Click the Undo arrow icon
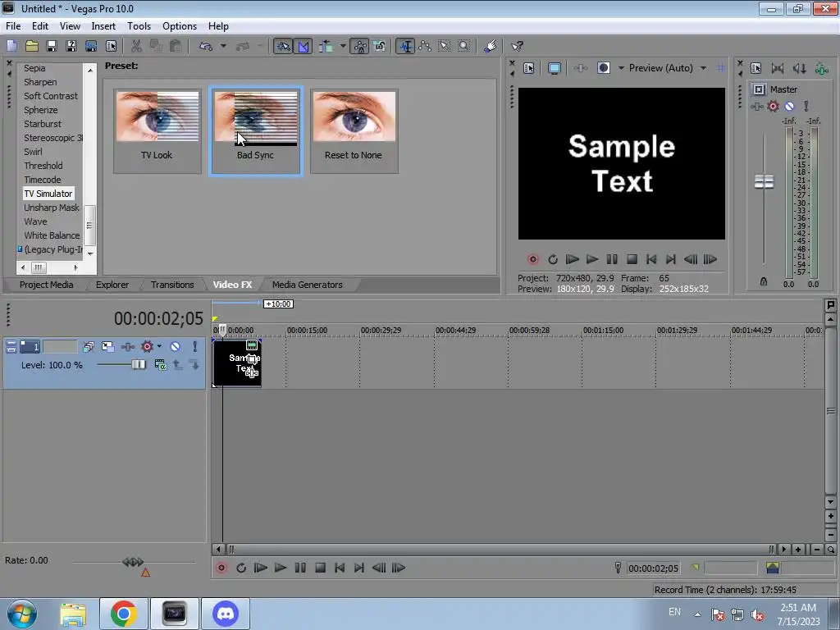840x630 pixels. point(206,47)
